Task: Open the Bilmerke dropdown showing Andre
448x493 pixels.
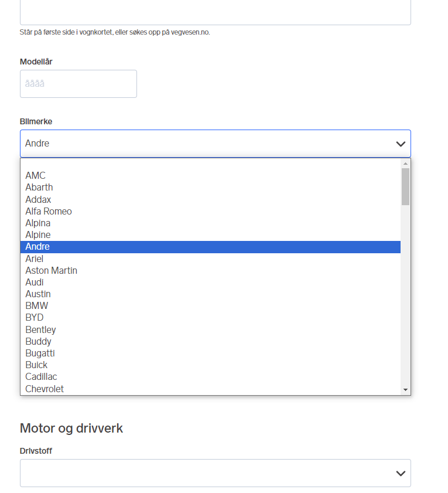Action: tap(215, 144)
